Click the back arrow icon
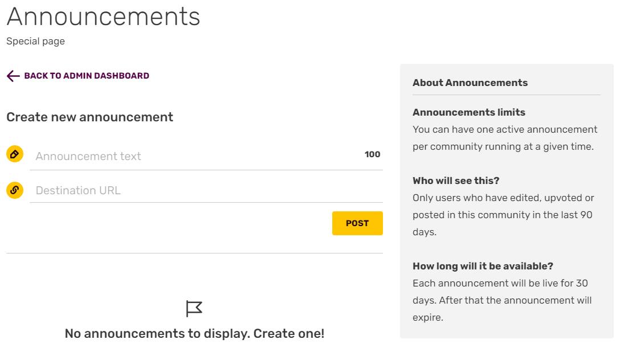This screenshot has width=624, height=364. (13, 76)
